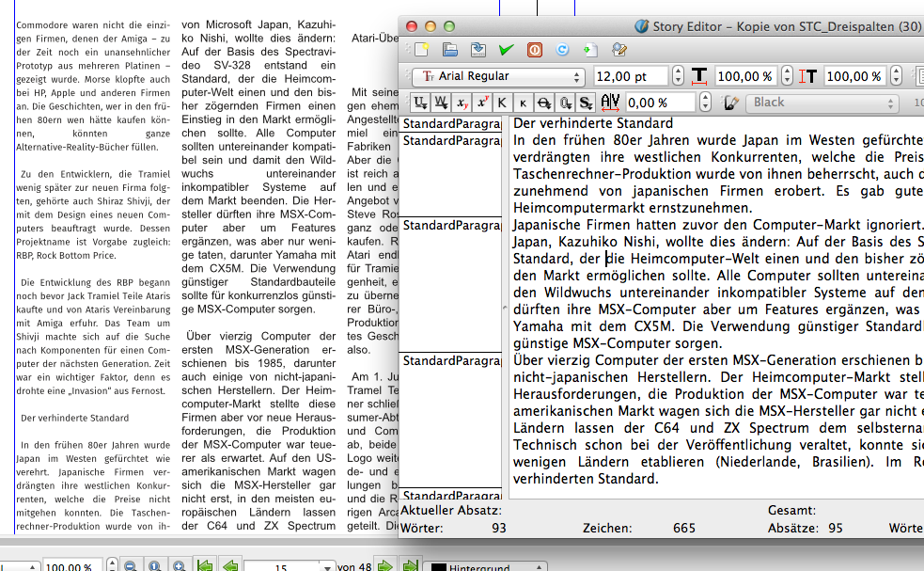Select first StandardParagraph style entry

coord(450,124)
